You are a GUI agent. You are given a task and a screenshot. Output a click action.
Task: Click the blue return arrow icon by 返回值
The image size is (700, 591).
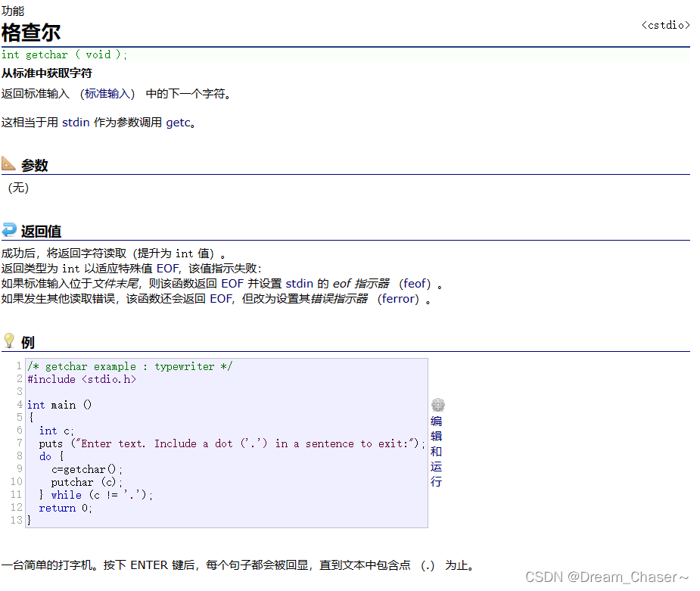coord(9,230)
